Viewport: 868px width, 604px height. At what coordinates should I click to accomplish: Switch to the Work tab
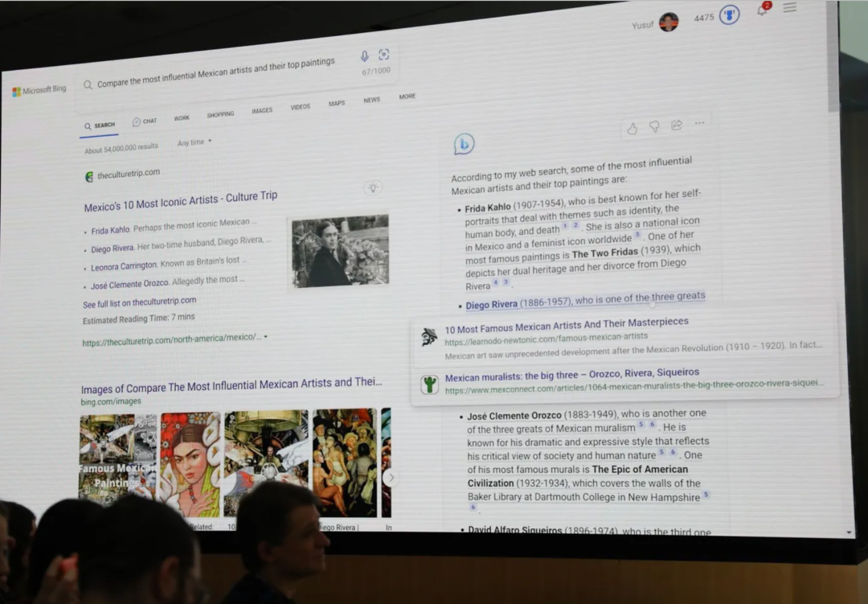coord(182,118)
